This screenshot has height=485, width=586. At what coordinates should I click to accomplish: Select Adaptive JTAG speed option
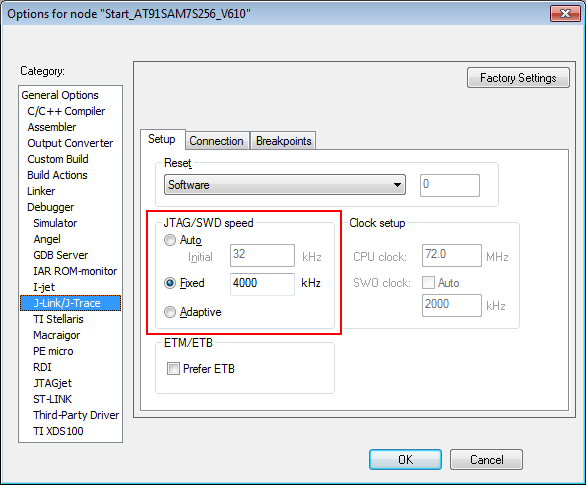(x=170, y=312)
